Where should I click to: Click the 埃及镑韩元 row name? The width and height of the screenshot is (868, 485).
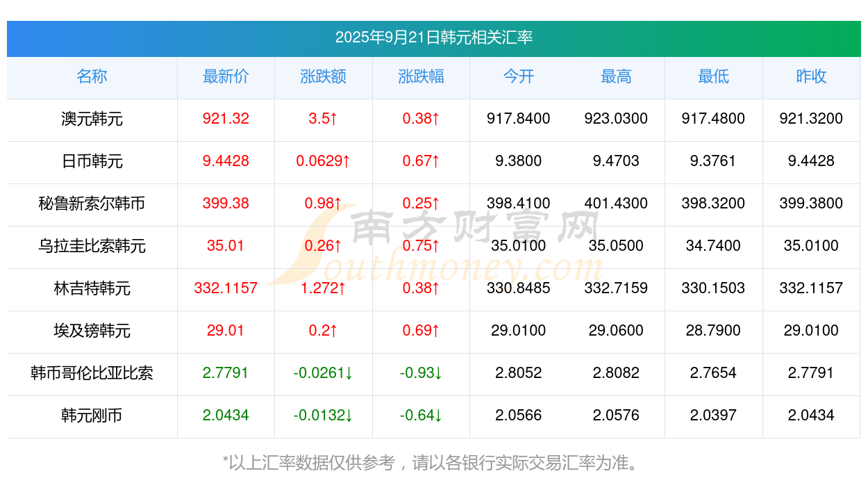(92, 331)
